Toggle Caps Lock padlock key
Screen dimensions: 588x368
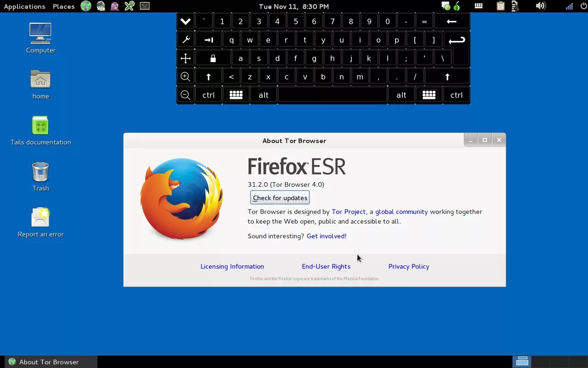coord(213,58)
